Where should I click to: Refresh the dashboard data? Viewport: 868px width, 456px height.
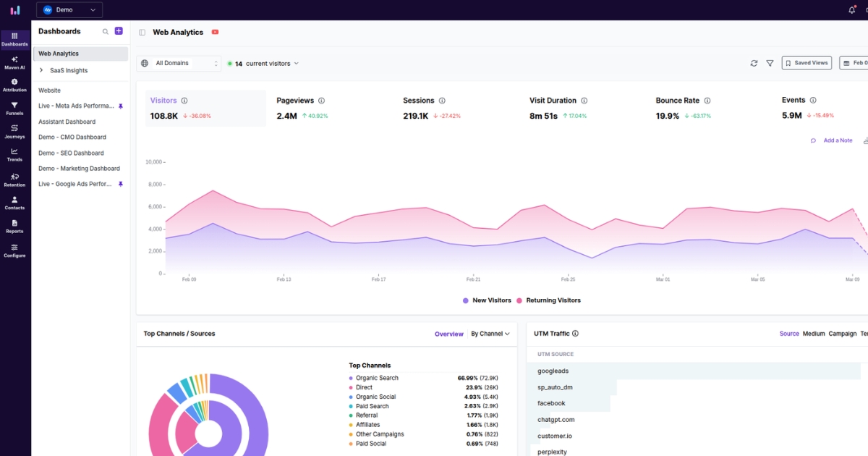pos(754,63)
